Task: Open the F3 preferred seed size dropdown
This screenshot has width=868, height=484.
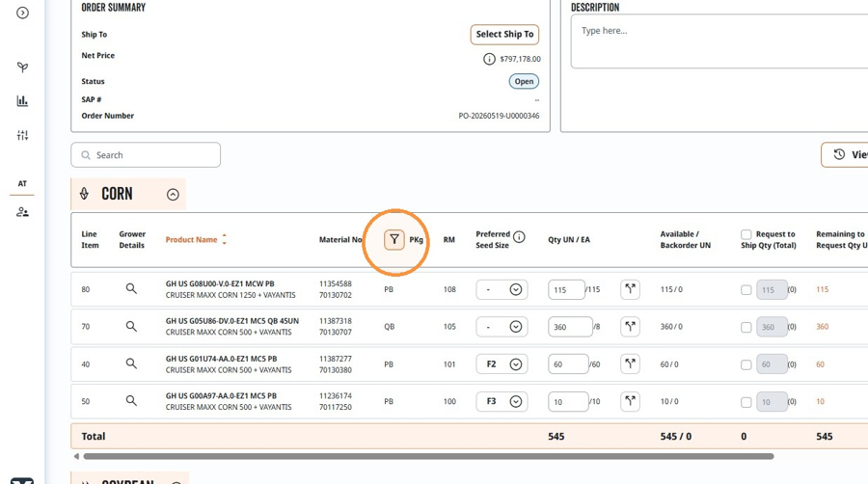Action: (x=502, y=401)
